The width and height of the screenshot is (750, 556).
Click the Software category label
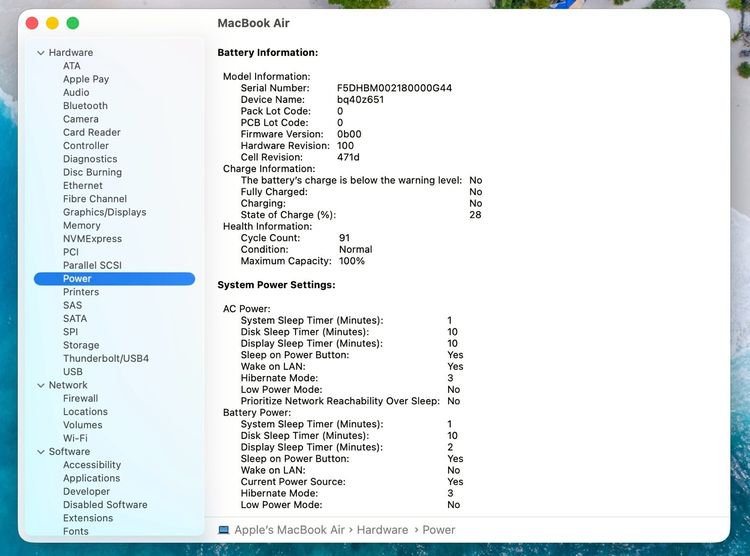tap(69, 452)
